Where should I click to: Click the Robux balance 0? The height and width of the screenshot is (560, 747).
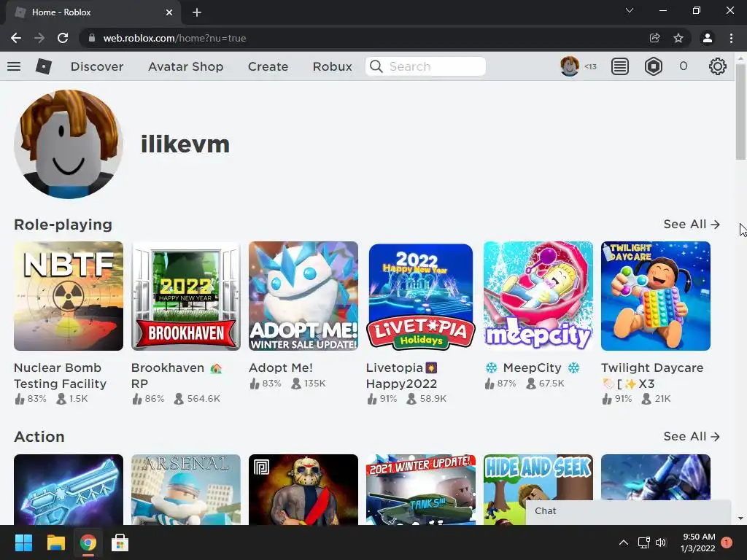pos(684,66)
